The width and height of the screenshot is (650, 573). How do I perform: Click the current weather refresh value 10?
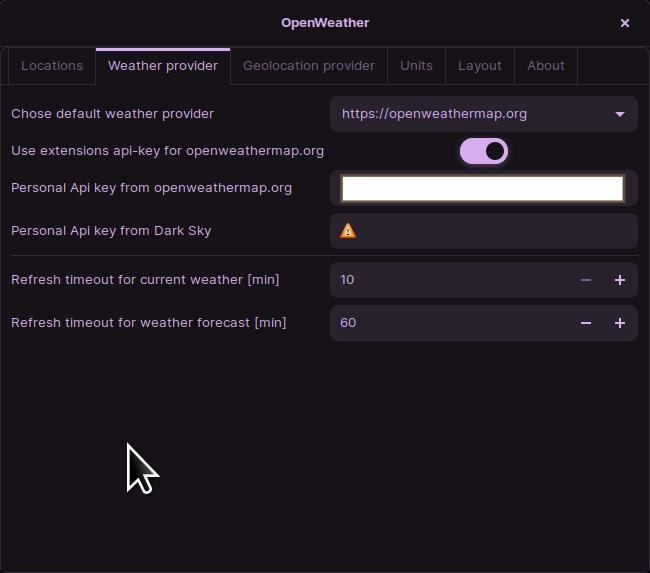coord(347,280)
